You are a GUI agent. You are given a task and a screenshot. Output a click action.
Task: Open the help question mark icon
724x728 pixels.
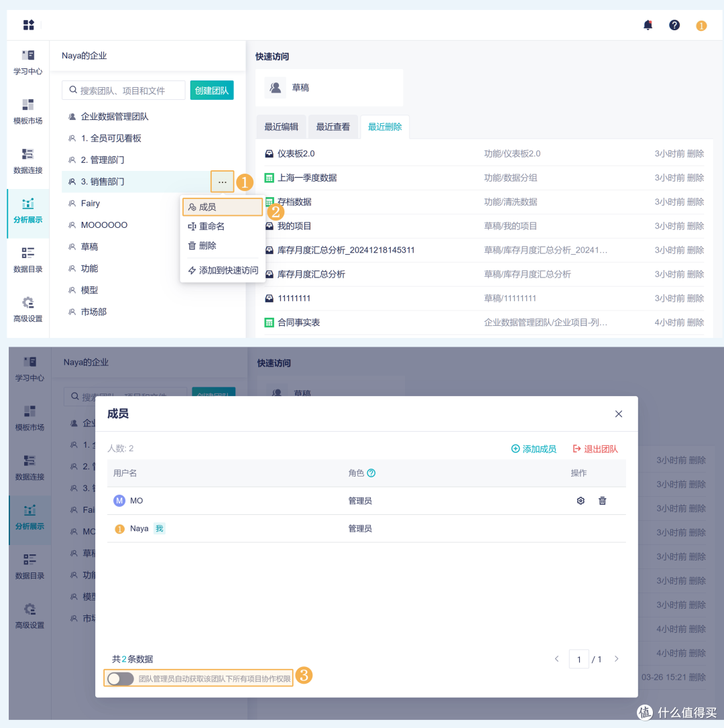coord(674,25)
